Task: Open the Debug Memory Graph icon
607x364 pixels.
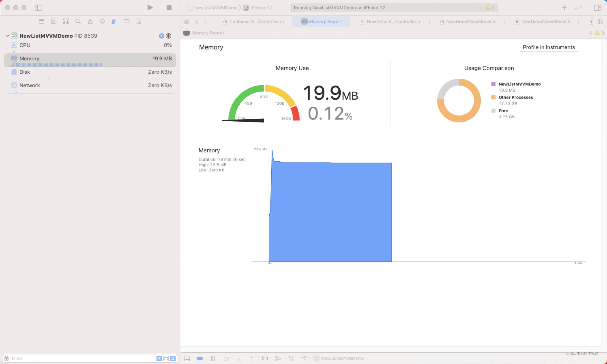Action: point(278,358)
